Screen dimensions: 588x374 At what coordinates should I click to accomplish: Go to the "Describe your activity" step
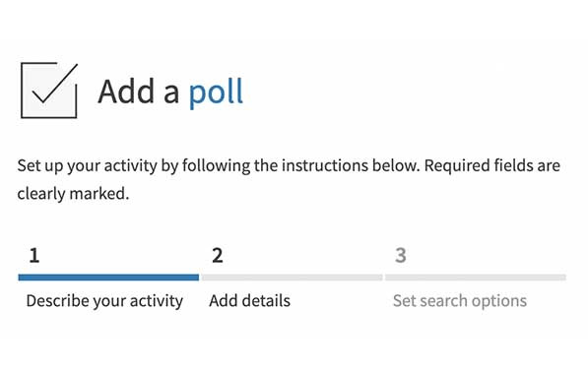(104, 301)
